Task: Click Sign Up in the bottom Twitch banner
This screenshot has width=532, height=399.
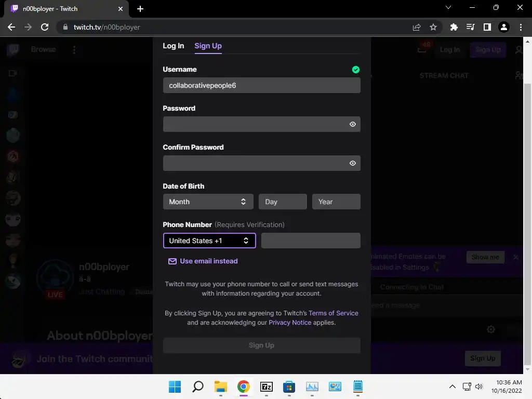Action: pyautogui.click(x=483, y=358)
